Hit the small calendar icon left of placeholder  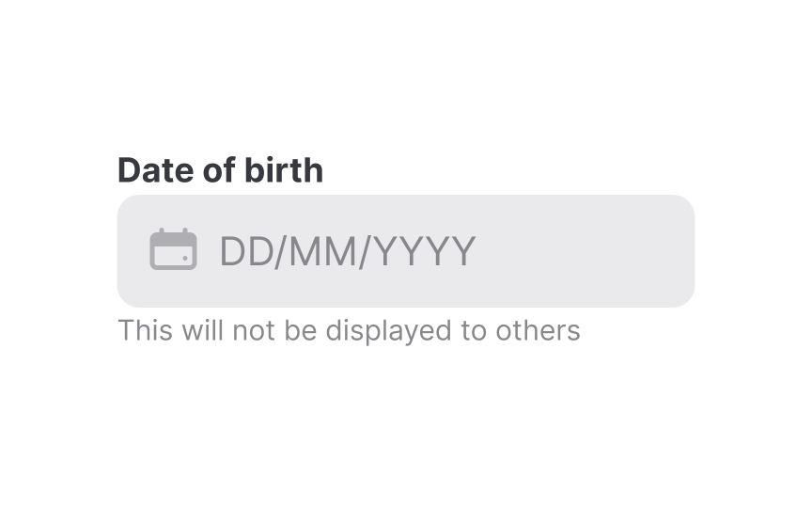tap(173, 250)
